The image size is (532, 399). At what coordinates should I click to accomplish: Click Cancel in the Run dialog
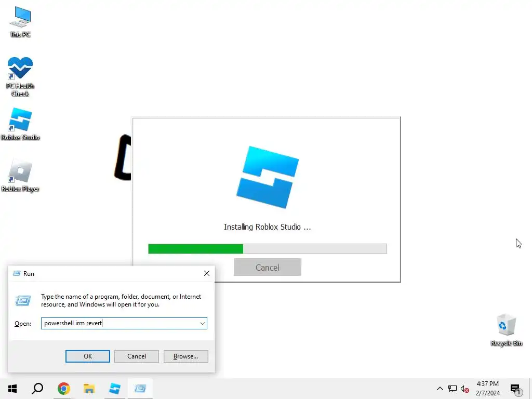[x=137, y=356]
